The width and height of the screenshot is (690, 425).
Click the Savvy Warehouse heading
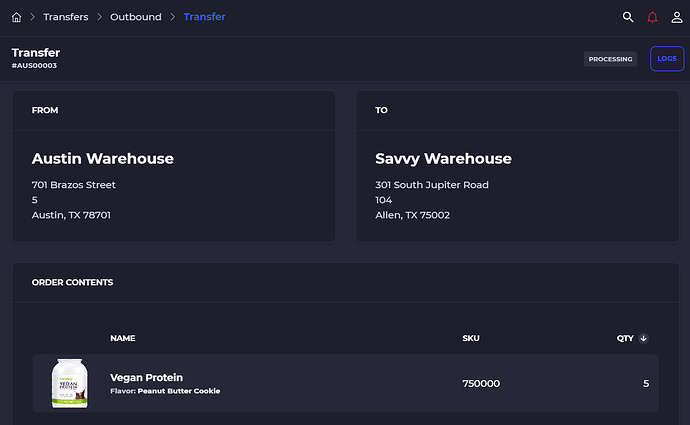(443, 158)
